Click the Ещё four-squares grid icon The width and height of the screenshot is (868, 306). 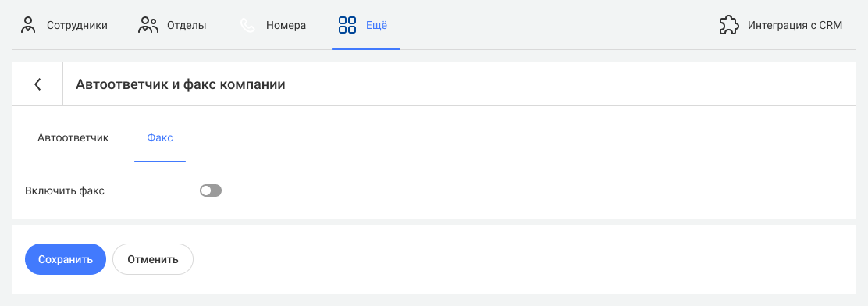click(x=347, y=25)
